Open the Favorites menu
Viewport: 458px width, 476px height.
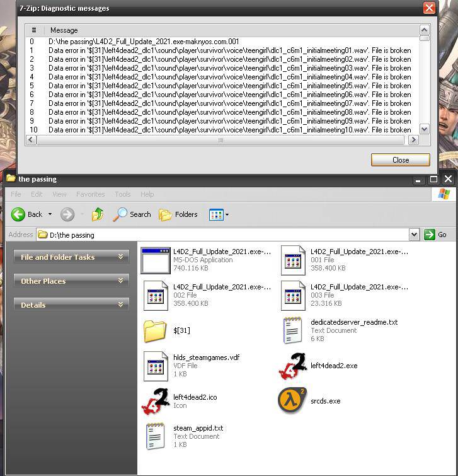coord(90,194)
